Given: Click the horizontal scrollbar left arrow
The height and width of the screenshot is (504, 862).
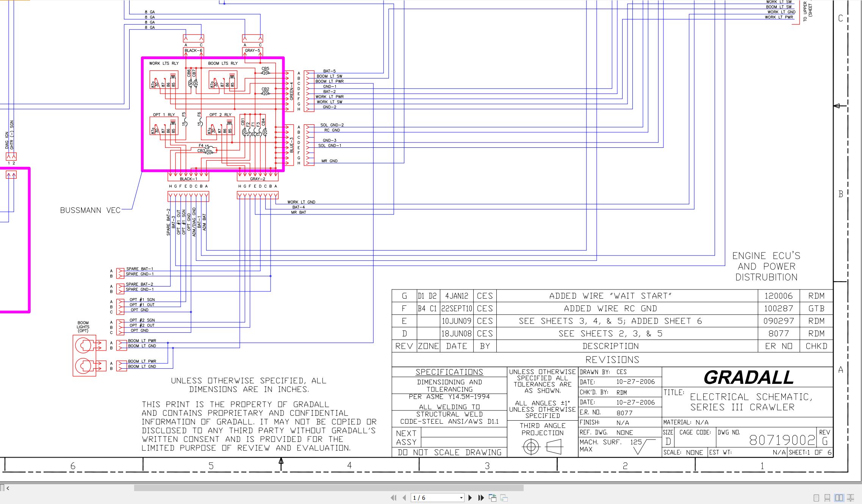Looking at the screenshot, I should coord(8,488).
